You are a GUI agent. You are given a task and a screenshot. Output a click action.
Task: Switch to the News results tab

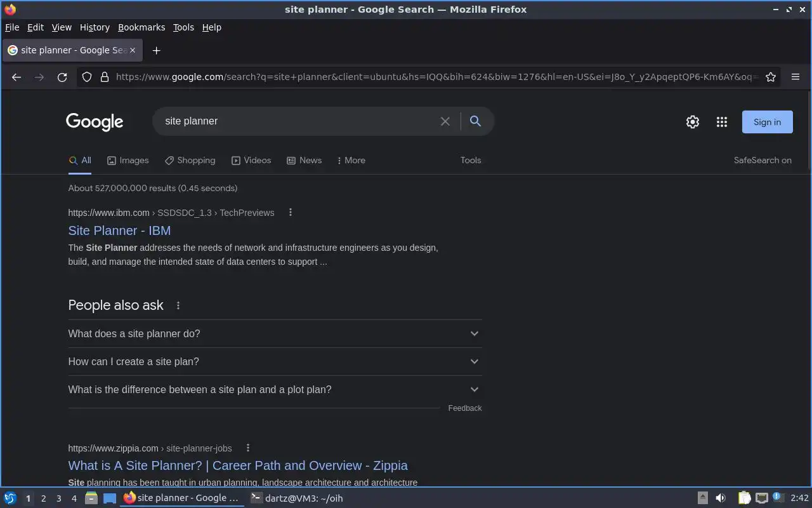pyautogui.click(x=304, y=160)
